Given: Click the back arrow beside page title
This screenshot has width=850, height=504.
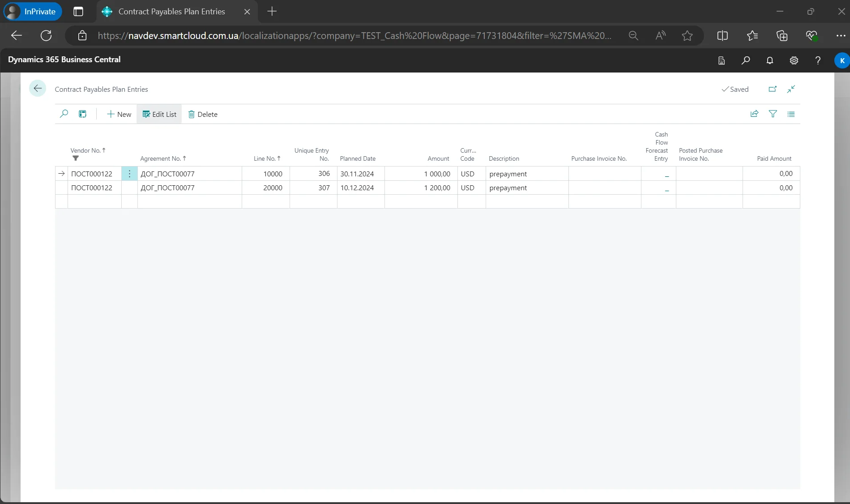Looking at the screenshot, I should (x=38, y=89).
